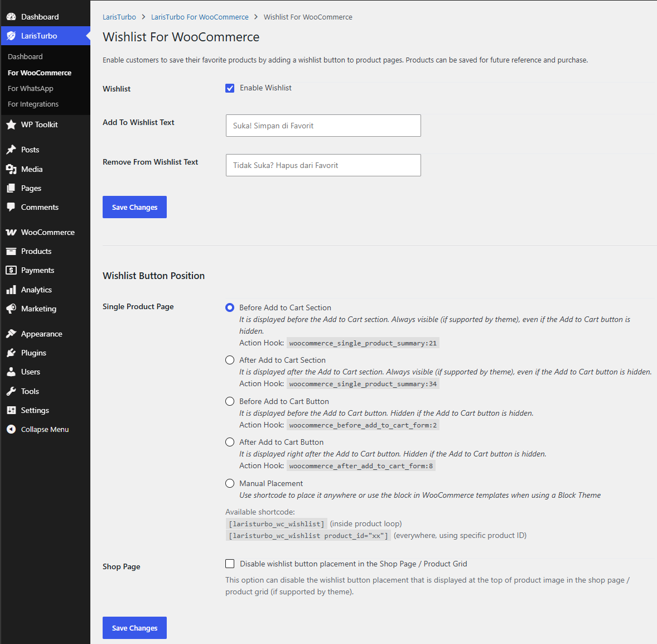
Task: Click the laristurbo_wc_wishlist shortcode text
Action: click(277, 524)
